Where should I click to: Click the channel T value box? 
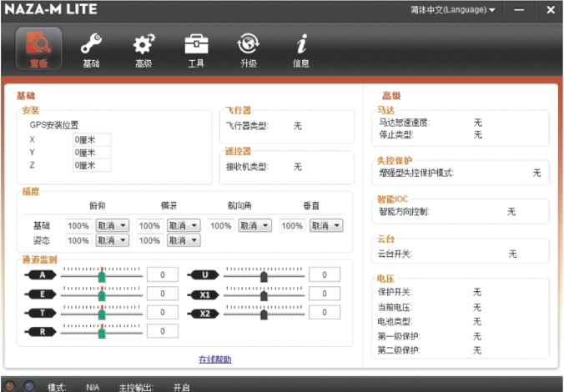(162, 313)
